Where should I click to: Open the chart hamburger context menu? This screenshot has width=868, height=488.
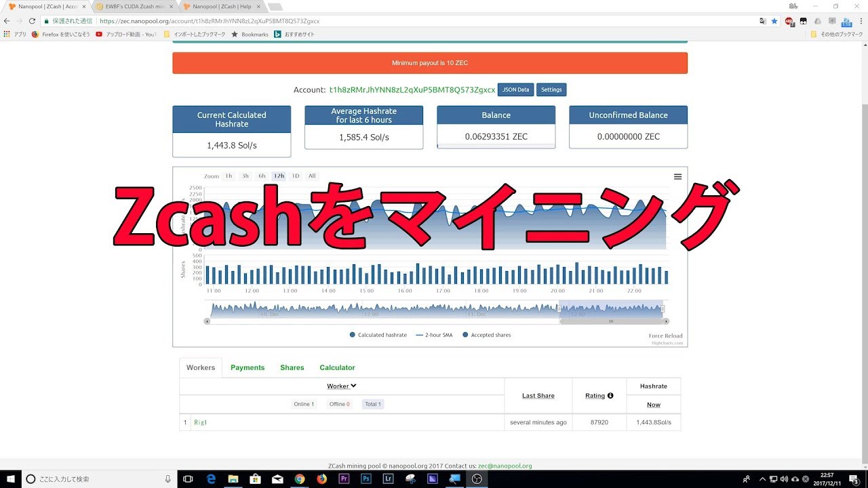point(677,177)
